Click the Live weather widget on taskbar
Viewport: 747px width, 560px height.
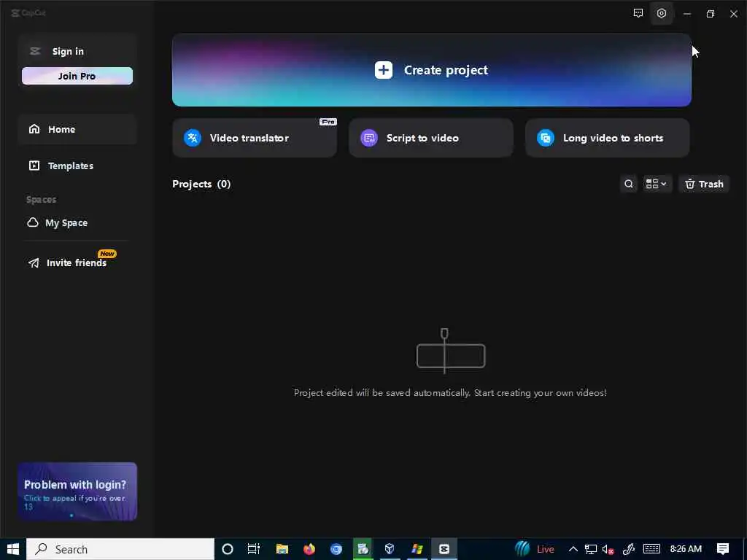(535, 549)
